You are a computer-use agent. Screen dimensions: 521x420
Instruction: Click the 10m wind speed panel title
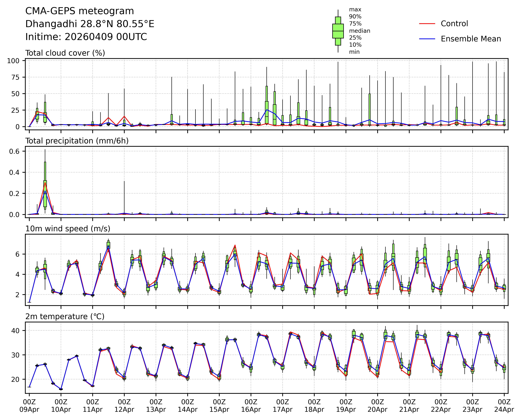pyautogui.click(x=68, y=229)
